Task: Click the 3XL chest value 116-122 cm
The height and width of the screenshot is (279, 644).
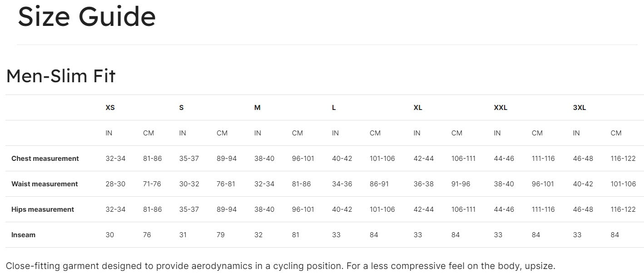Action: (x=623, y=159)
